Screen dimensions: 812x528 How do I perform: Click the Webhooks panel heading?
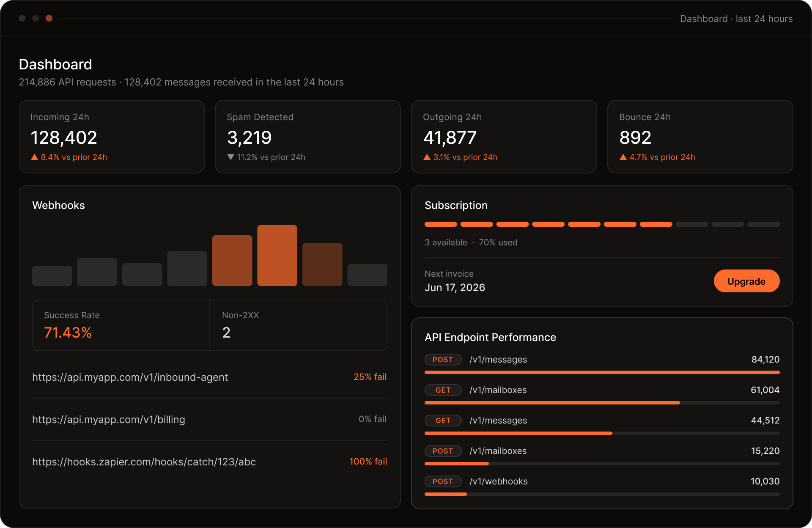pyautogui.click(x=58, y=205)
